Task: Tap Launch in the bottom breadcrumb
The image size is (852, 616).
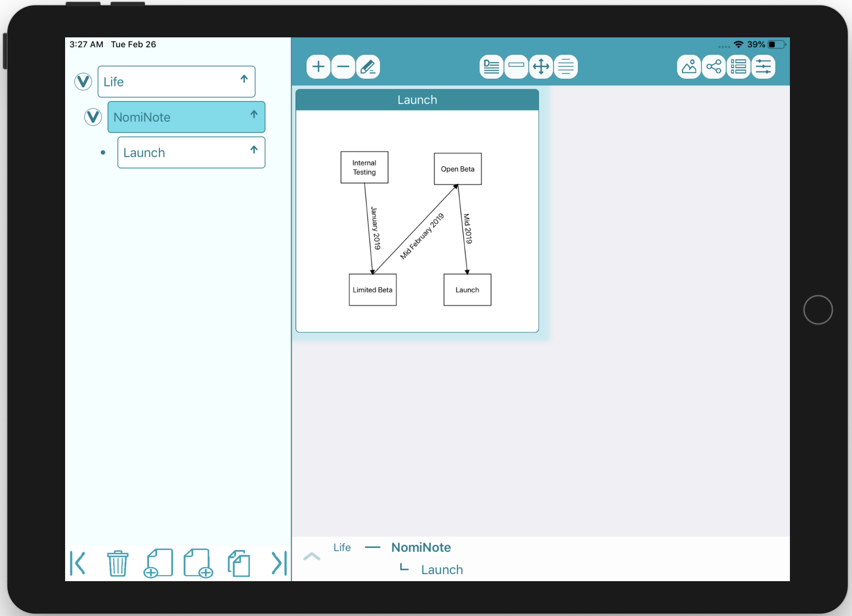Action: pyautogui.click(x=442, y=570)
